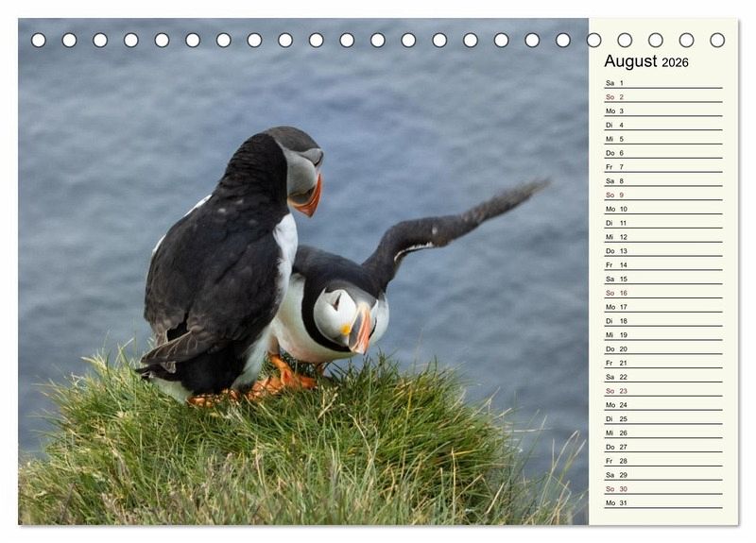Pick the Mo 3 calendar entry
Image resolution: width=756 pixels, height=543 pixels.
662,111
